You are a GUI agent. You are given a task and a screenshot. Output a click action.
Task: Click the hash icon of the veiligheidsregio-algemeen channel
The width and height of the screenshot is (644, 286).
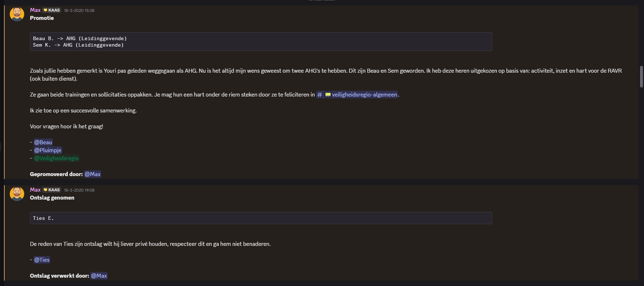point(320,95)
